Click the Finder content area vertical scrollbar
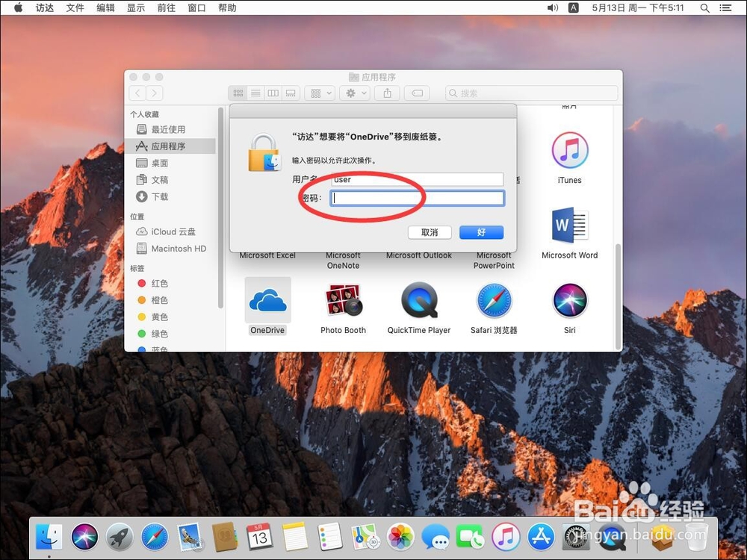Viewport: 747px width, 560px height. click(x=618, y=296)
